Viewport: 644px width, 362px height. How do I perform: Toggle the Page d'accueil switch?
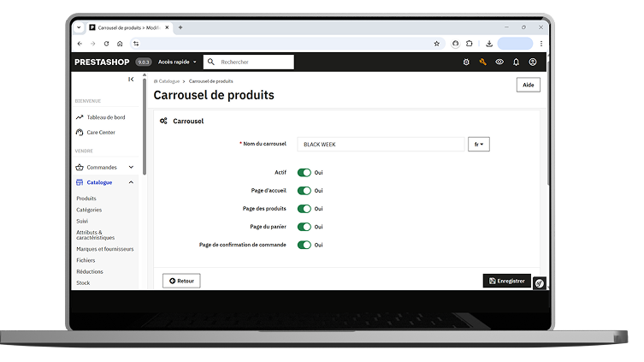click(304, 191)
